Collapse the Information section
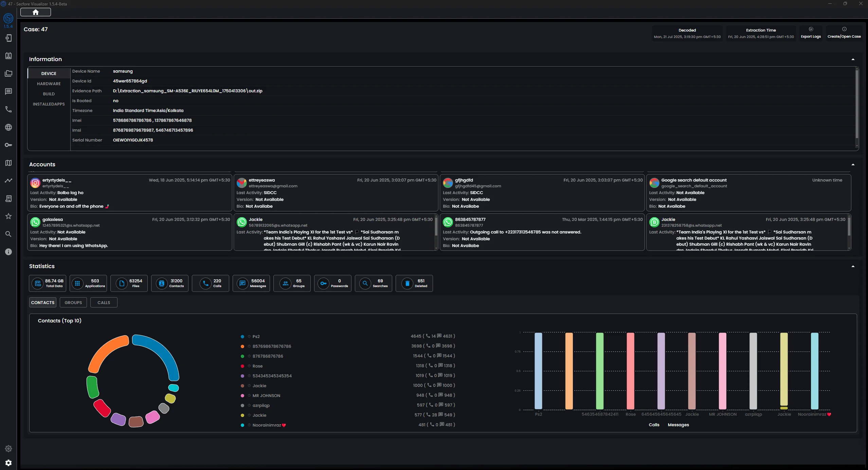 [853, 59]
